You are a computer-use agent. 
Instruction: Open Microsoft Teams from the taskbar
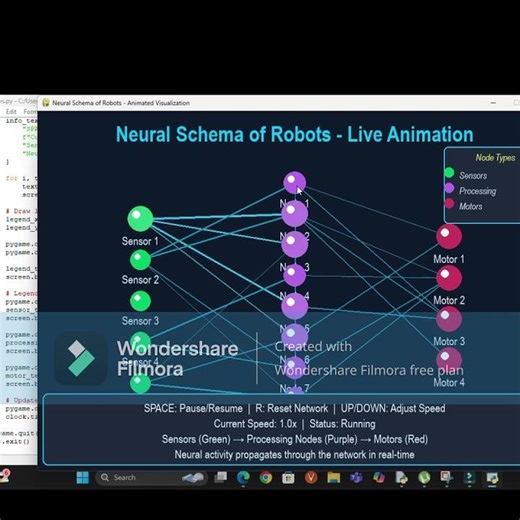tap(356, 478)
